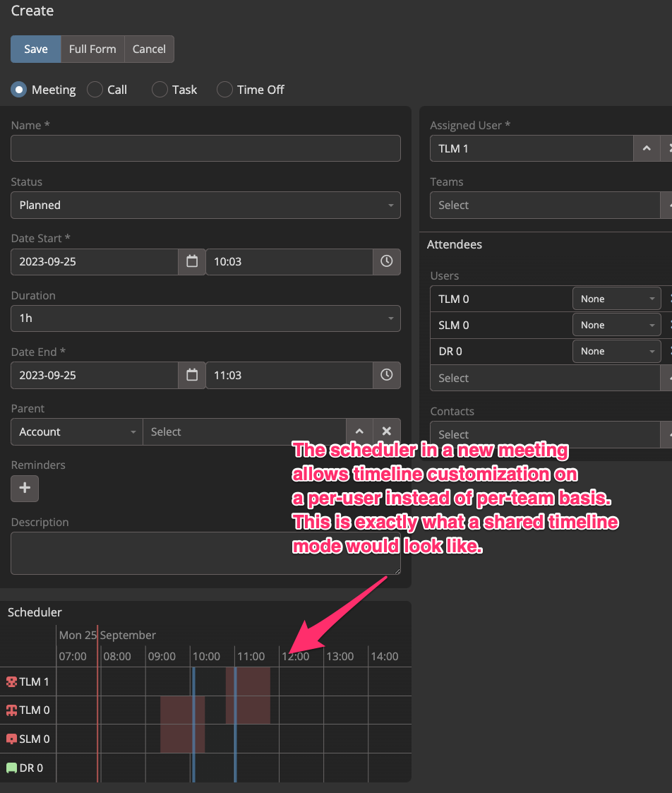The image size is (672, 793).
Task: Click the TLM 1 user icon in scheduler
Action: click(x=11, y=682)
